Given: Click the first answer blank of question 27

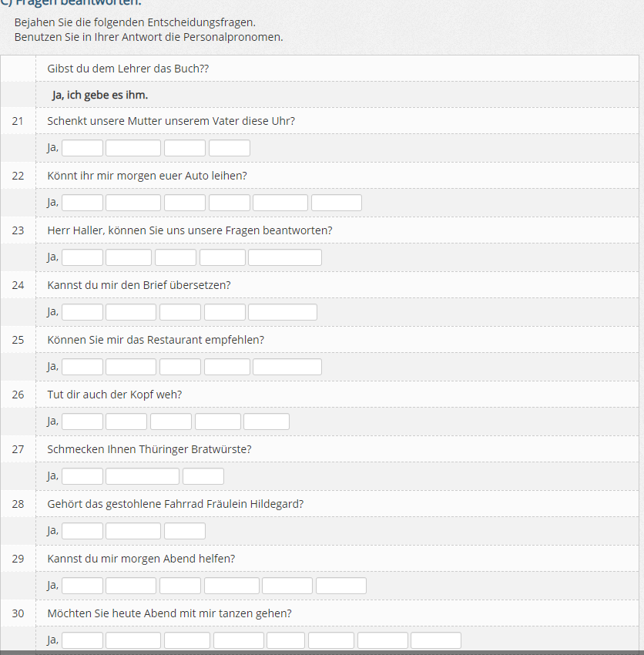Looking at the screenshot, I should point(82,476).
